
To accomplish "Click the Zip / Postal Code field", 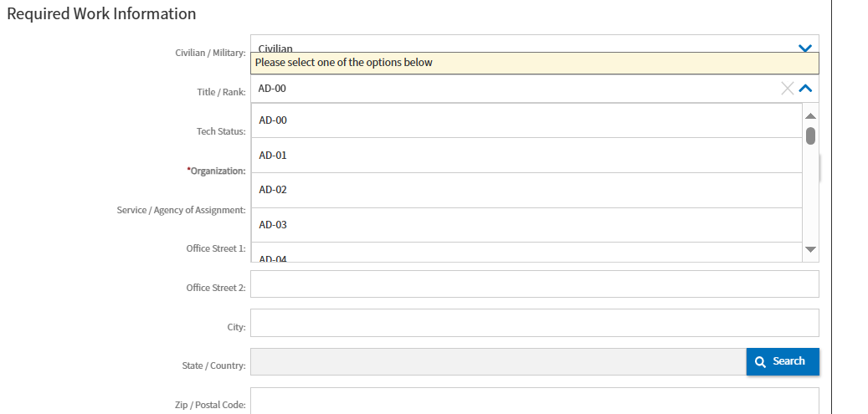I will tap(534, 401).
